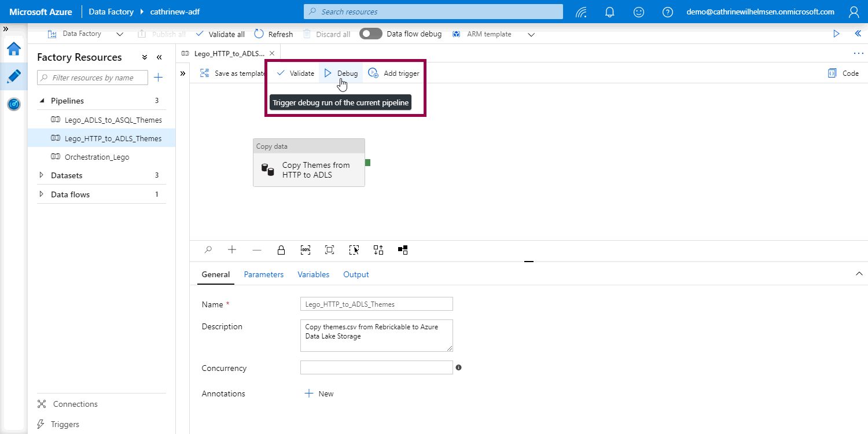Image resolution: width=868 pixels, height=434 pixels.
Task: Open the Output tab
Action: pyautogui.click(x=356, y=274)
